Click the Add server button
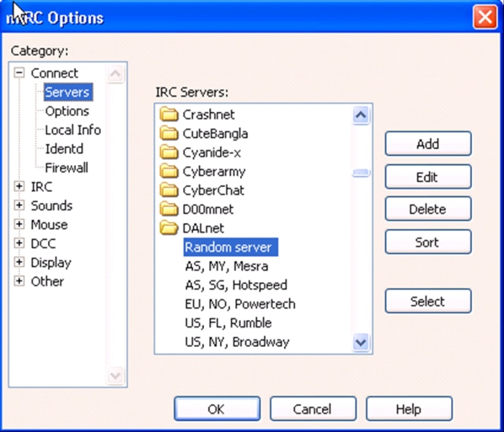504x432 pixels. coord(428,144)
